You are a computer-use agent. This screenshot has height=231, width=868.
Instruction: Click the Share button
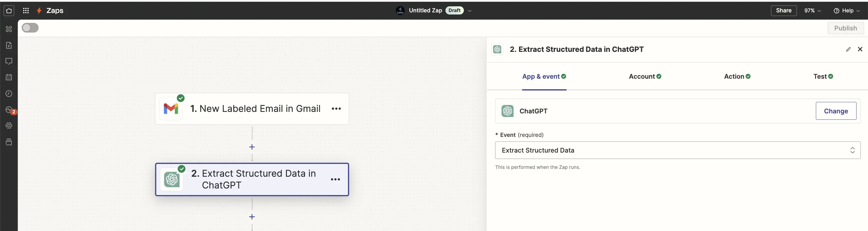[783, 11]
